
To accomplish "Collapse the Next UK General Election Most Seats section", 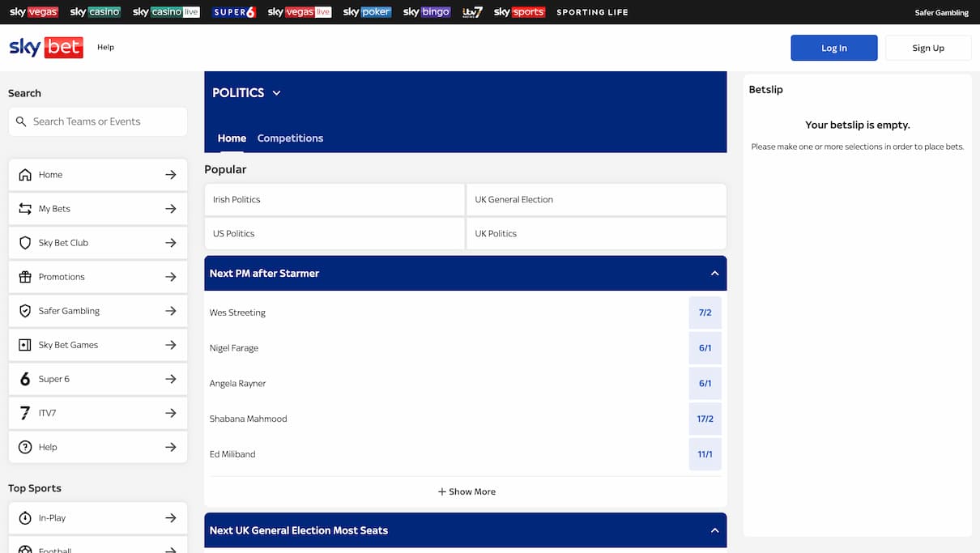I will tap(714, 530).
